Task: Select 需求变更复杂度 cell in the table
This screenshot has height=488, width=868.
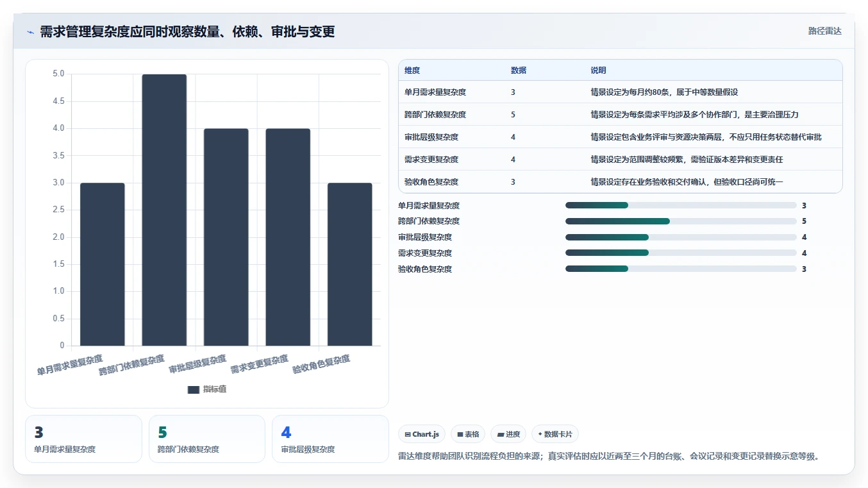Action: pyautogui.click(x=431, y=160)
